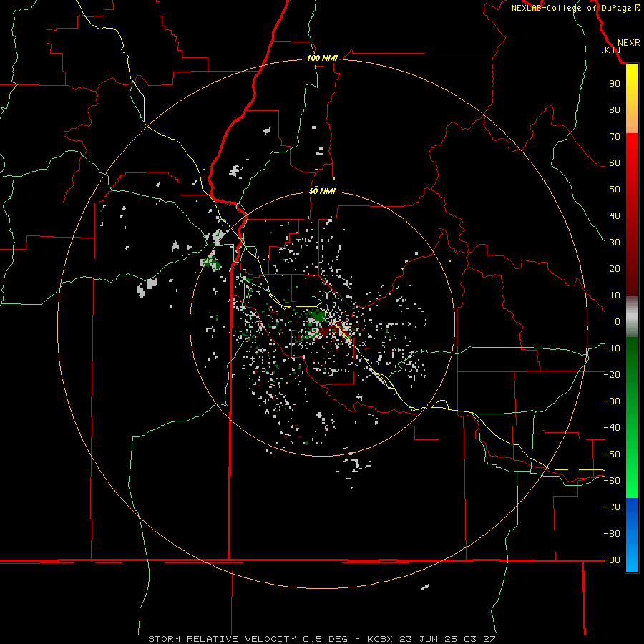
Task: Click the 80 value on velocity scale
Action: [x=615, y=110]
